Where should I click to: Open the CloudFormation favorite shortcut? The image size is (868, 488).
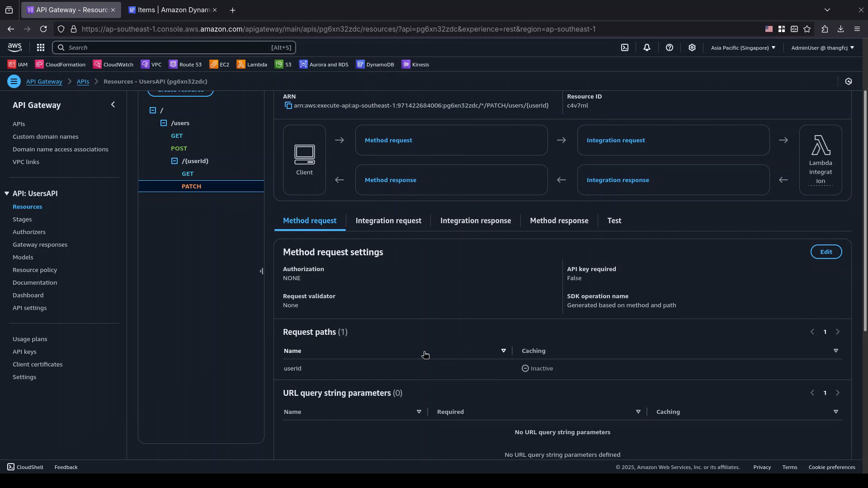pos(61,65)
